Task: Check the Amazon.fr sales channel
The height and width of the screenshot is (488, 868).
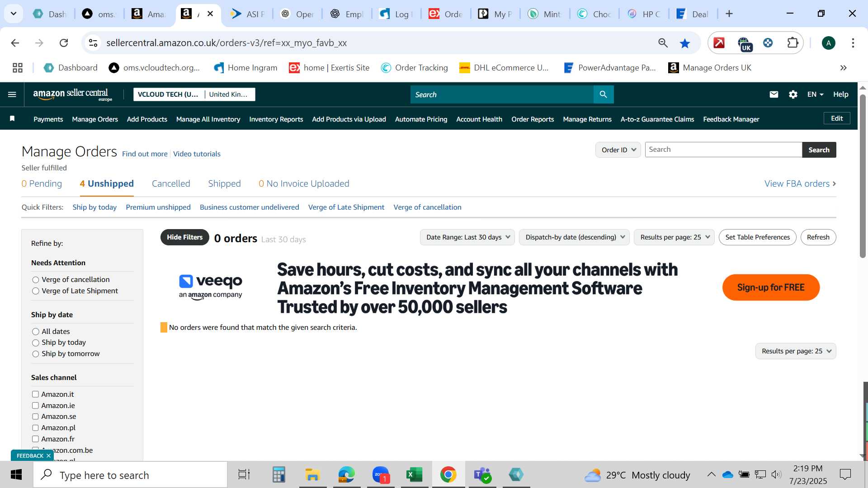Action: tap(35, 439)
